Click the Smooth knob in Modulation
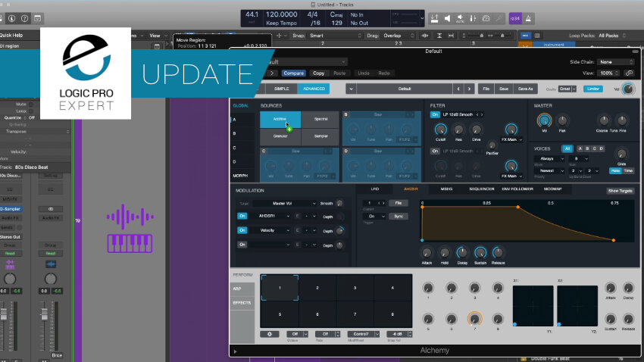 point(339,203)
